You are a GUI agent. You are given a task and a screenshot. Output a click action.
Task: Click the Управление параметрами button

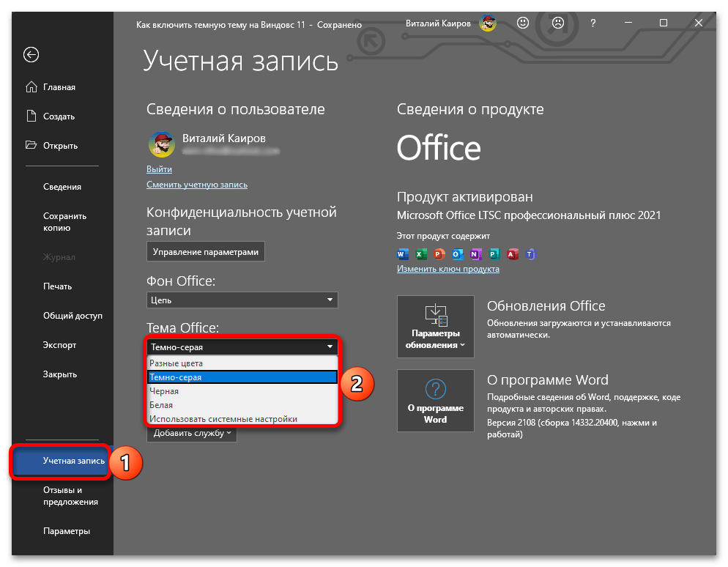coord(206,252)
